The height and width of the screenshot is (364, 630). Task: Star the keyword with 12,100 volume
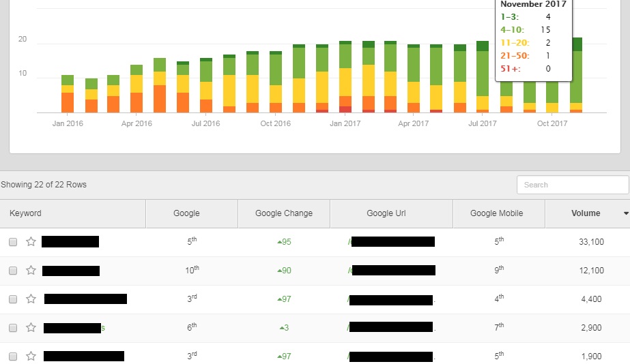31,271
